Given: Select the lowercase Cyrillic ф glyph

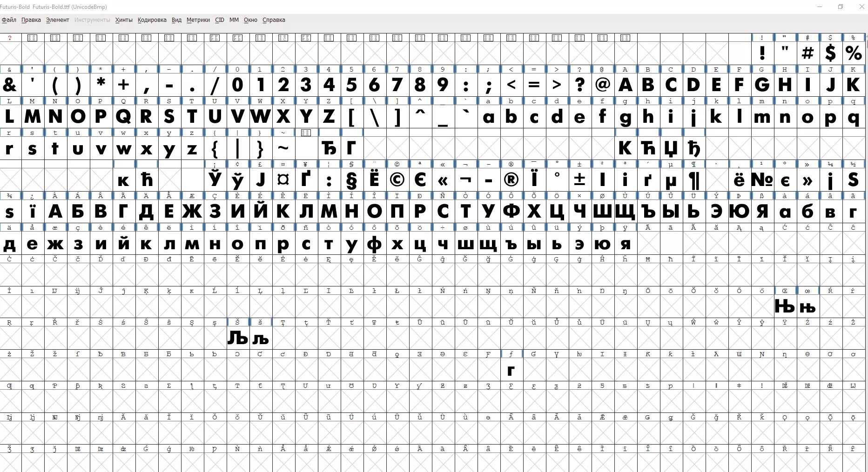Looking at the screenshot, I should [375, 243].
